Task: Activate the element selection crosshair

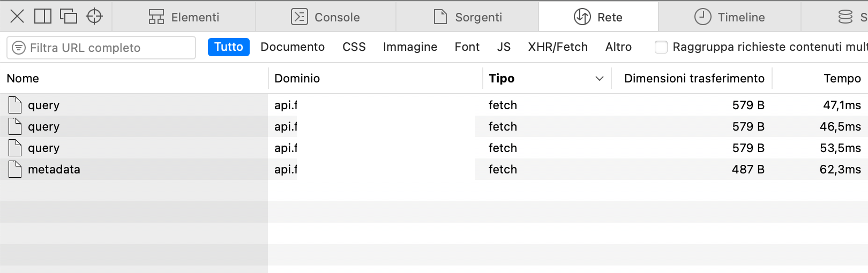Action: 94,17
